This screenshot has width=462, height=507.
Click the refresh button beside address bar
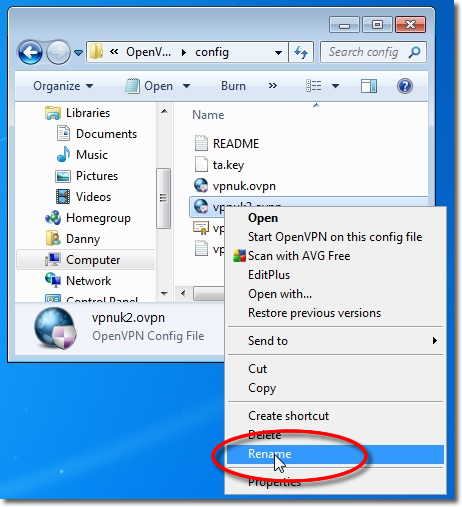pyautogui.click(x=301, y=52)
